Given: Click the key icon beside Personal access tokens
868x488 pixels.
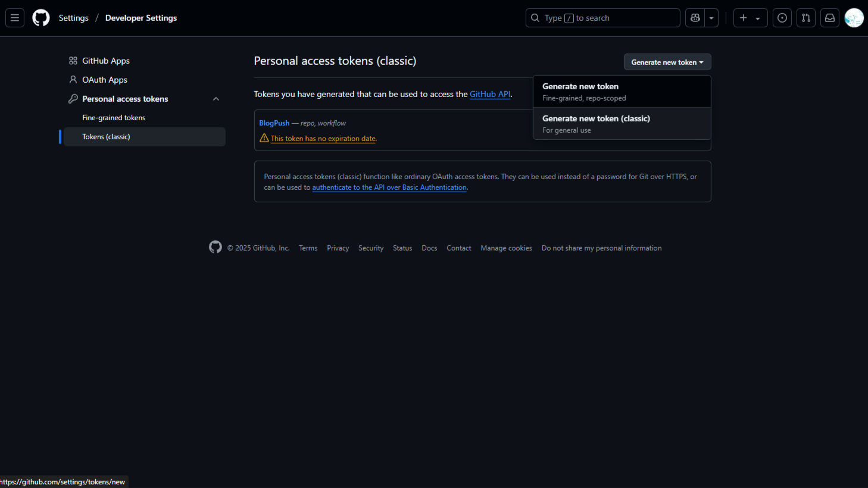Looking at the screenshot, I should (73, 99).
